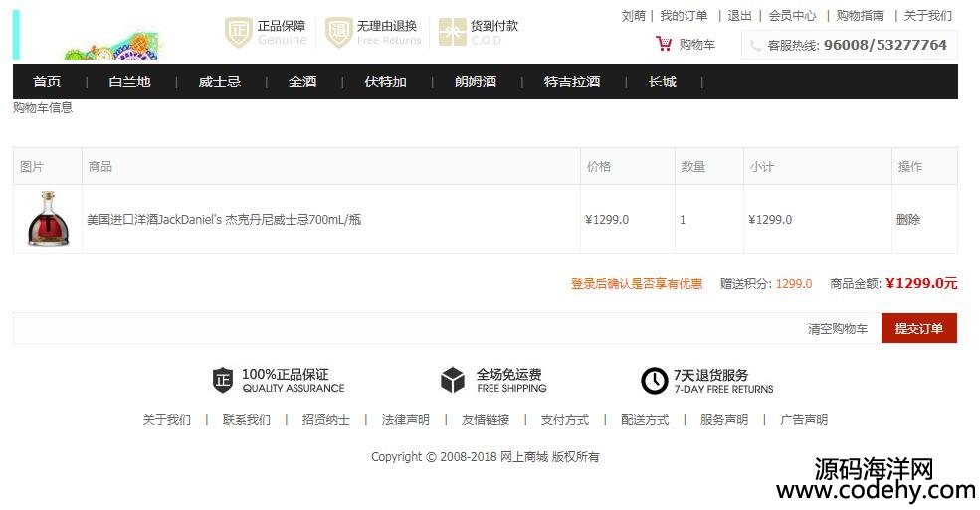Click the 正品保障 Genuine shield icon
The width and height of the screenshot is (980, 510).
[x=238, y=33]
